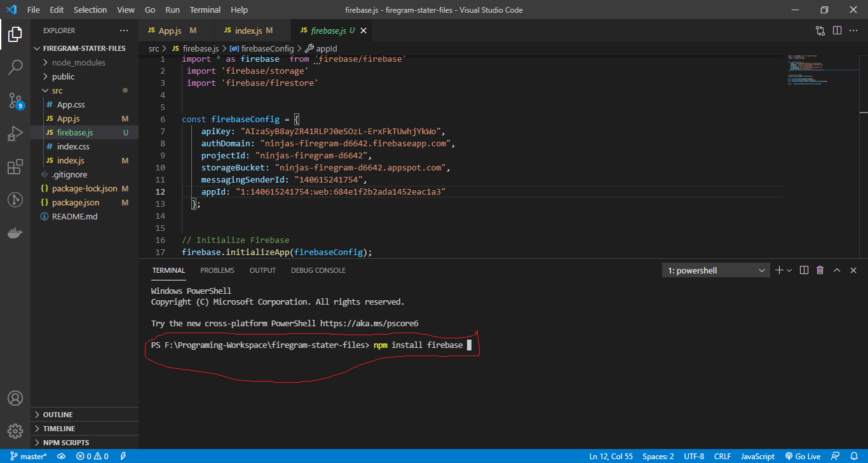This screenshot has height=463, width=868.
Task: Split the terminal panel
Action: (804, 270)
